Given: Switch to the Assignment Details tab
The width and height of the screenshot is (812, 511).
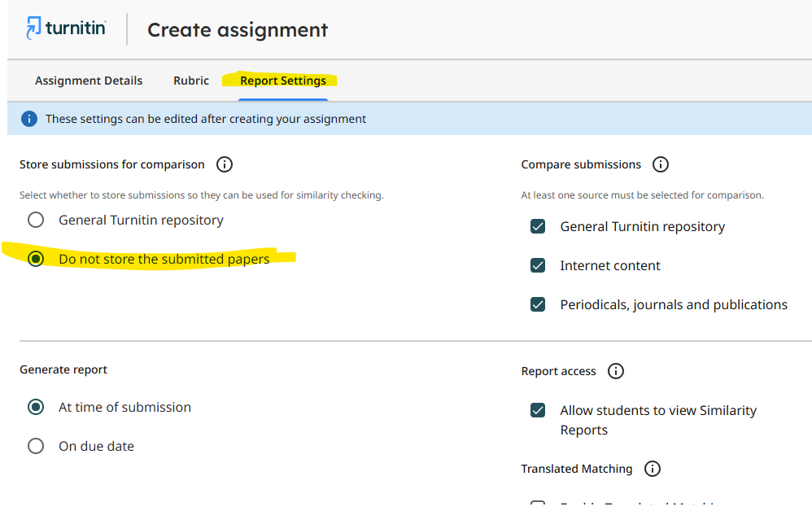Looking at the screenshot, I should point(89,81).
